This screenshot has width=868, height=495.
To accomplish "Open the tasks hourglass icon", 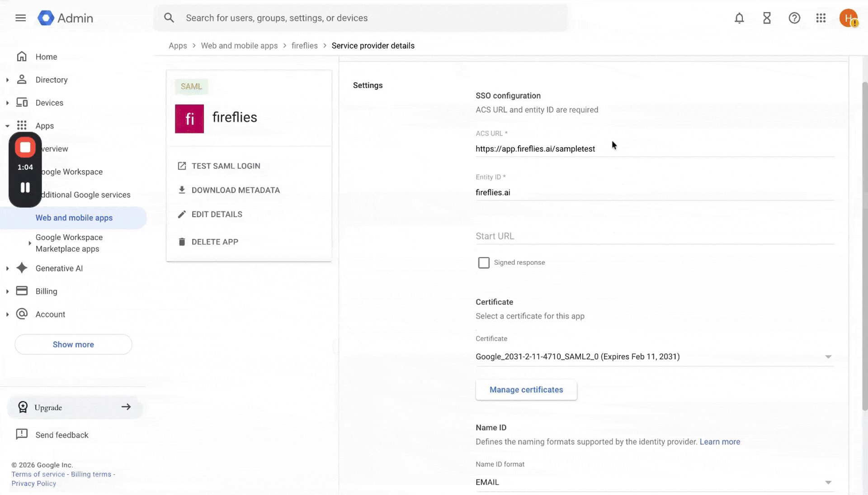I will [x=767, y=18].
